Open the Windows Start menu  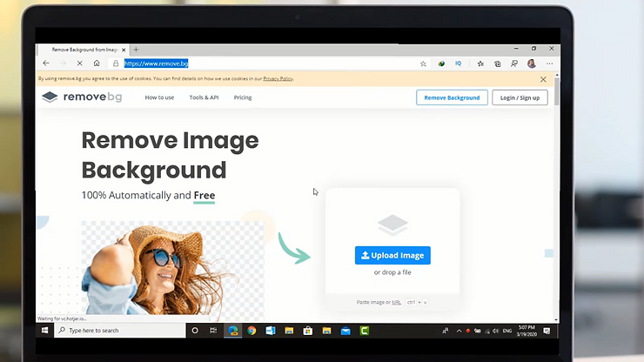click(44, 331)
